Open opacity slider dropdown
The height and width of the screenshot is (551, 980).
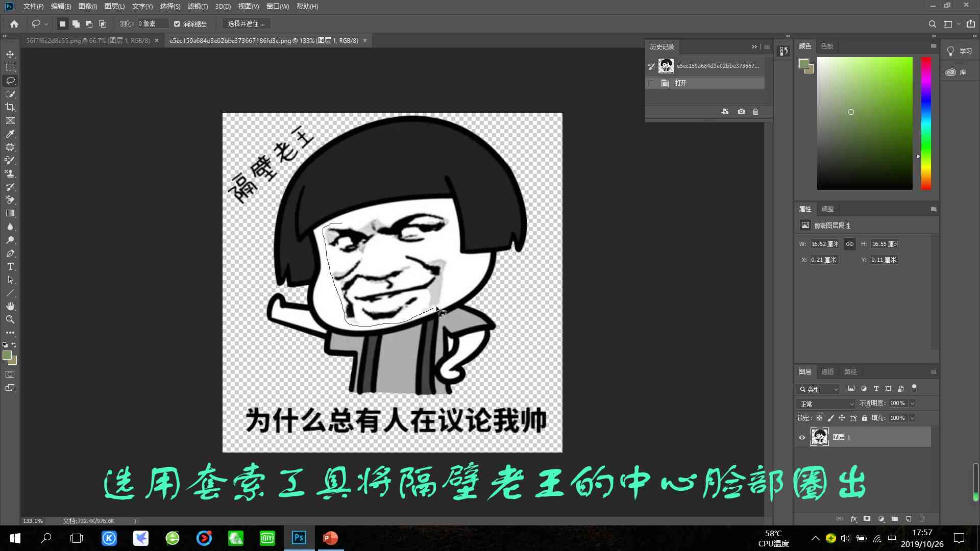click(x=912, y=403)
